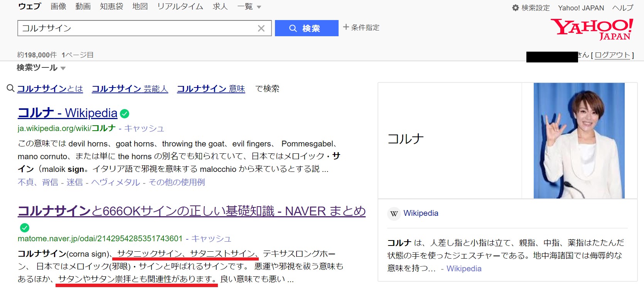
Task: Clear the search box with the X icon
Action: pos(261,28)
